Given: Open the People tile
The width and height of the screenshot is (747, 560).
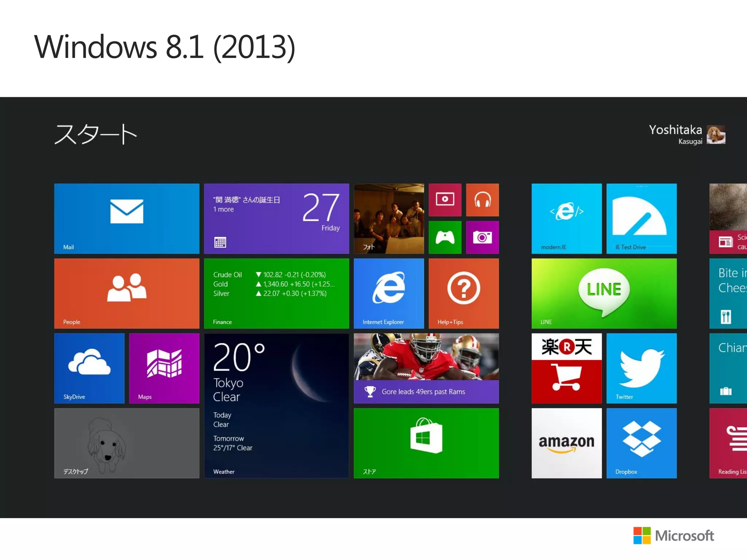Looking at the screenshot, I should pyautogui.click(x=127, y=293).
